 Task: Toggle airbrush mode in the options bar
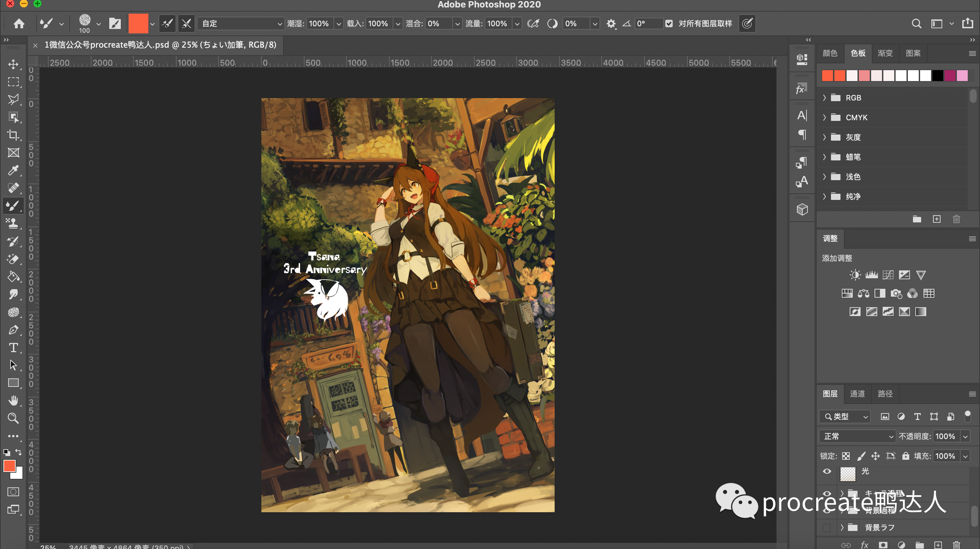(533, 23)
